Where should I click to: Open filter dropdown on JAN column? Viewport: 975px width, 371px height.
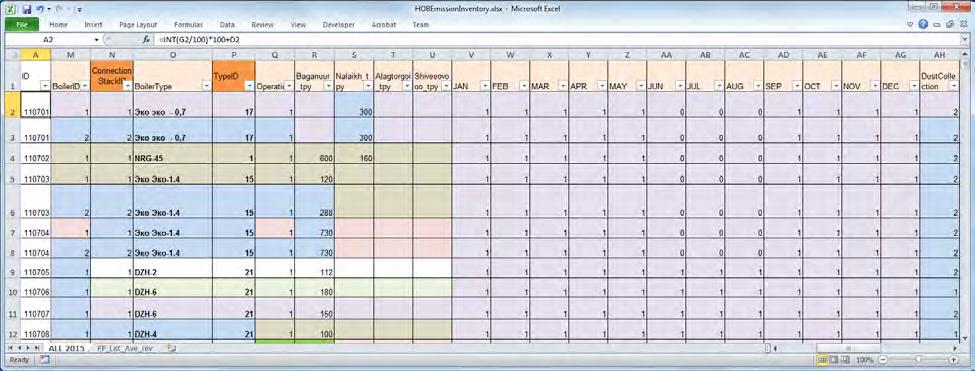point(484,87)
